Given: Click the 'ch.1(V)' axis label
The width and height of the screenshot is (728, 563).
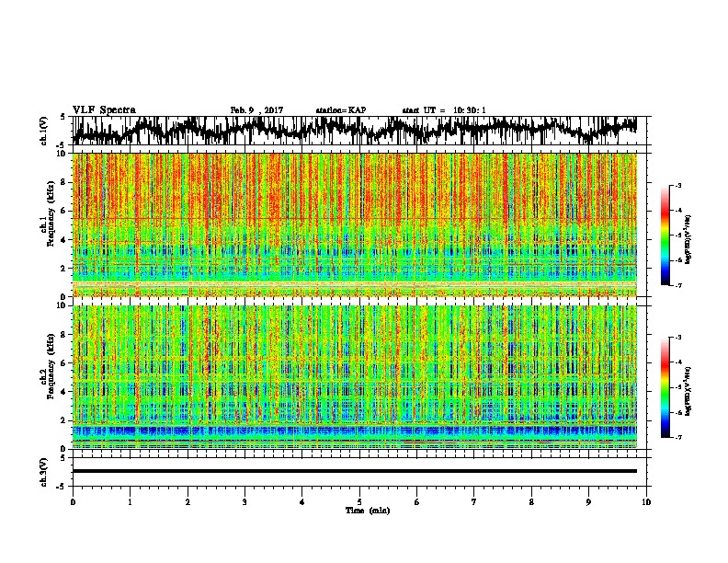Looking at the screenshot, I should click(x=44, y=130).
